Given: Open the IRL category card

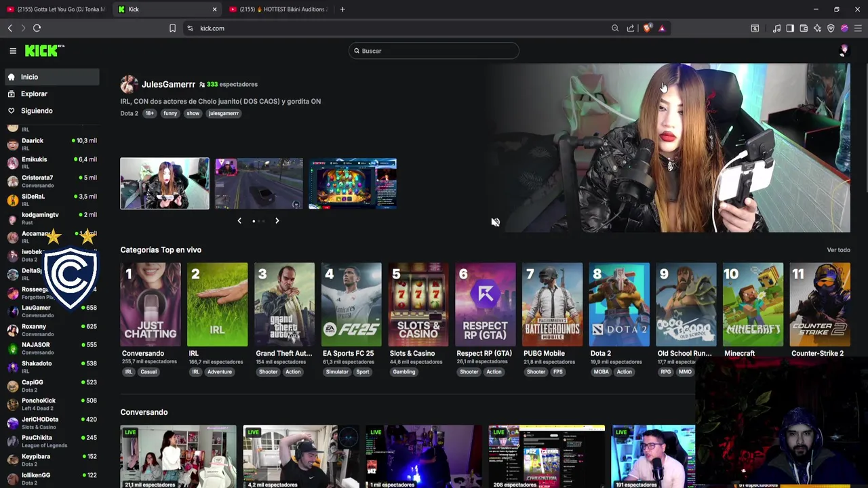Looking at the screenshot, I should (x=217, y=304).
